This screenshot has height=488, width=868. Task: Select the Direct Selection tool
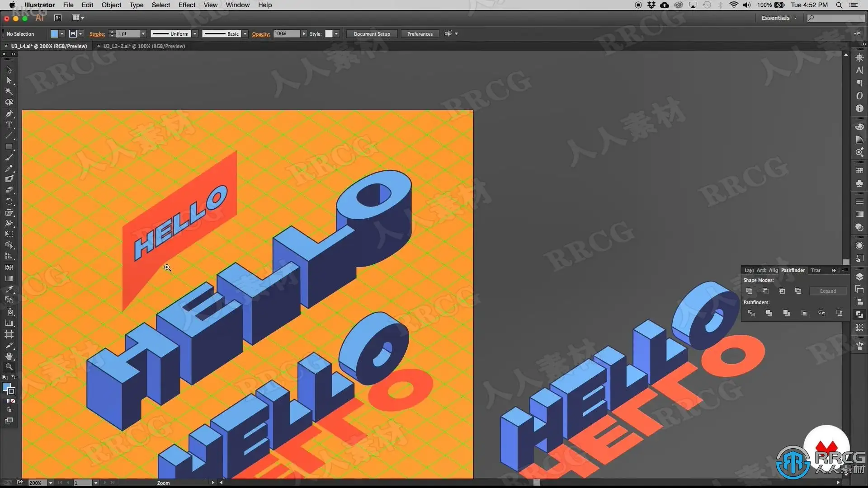[9, 80]
